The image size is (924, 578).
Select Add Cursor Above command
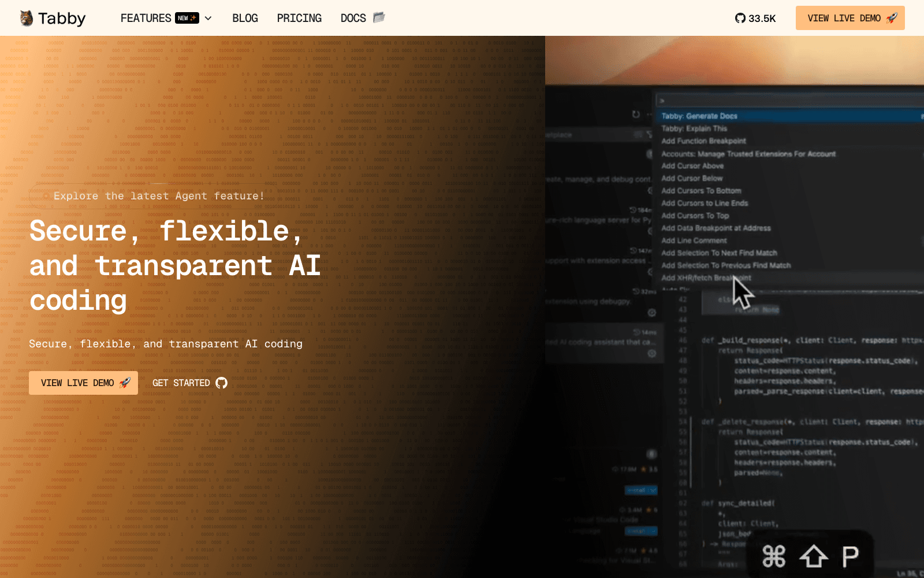[x=692, y=166]
